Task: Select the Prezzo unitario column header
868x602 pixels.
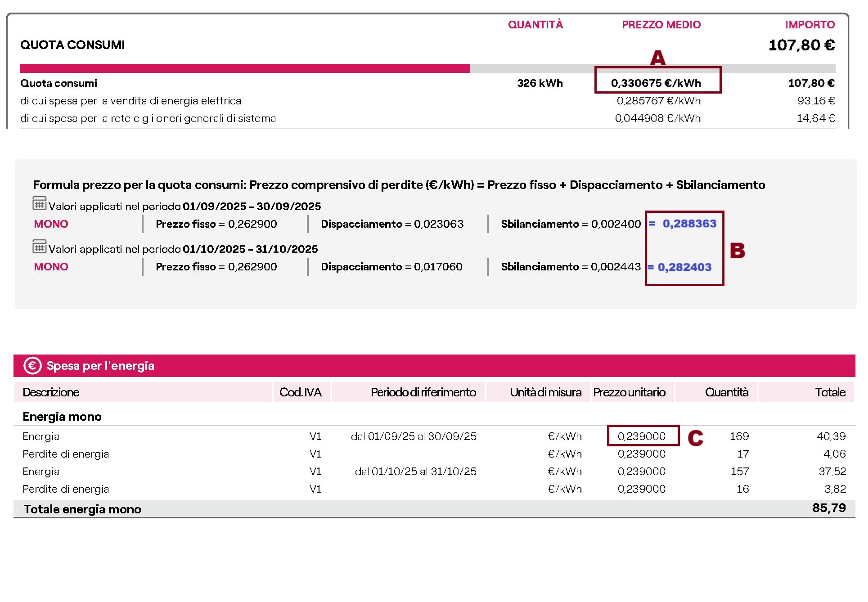Action: point(629,392)
